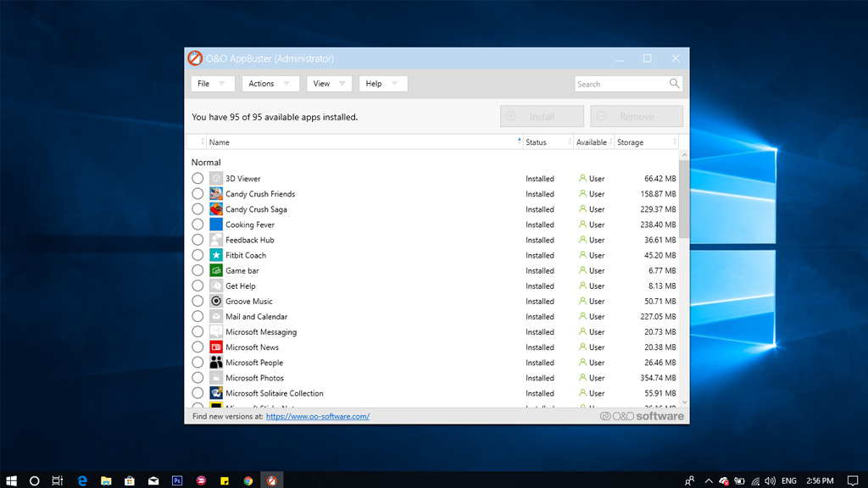Open Chrome from the taskbar
This screenshot has height=488, width=868.
(x=248, y=481)
